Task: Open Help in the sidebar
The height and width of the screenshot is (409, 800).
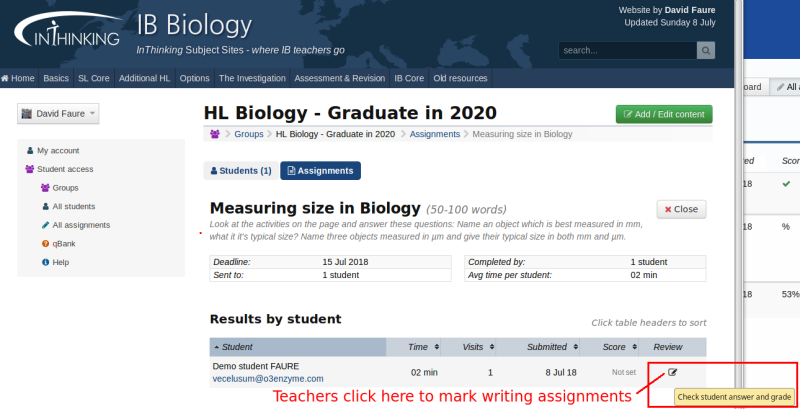Action: pyautogui.click(x=60, y=262)
